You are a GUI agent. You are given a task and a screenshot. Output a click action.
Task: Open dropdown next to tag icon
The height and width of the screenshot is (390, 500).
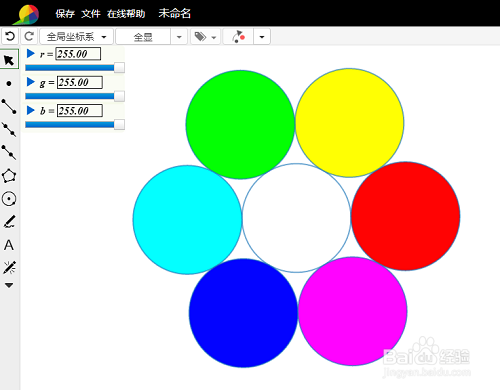click(214, 37)
